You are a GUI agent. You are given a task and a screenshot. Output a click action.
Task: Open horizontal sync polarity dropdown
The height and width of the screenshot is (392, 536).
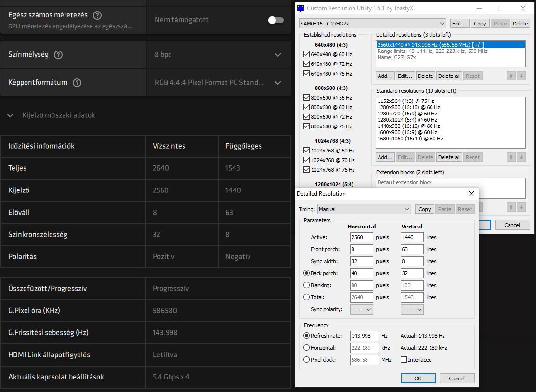click(361, 310)
